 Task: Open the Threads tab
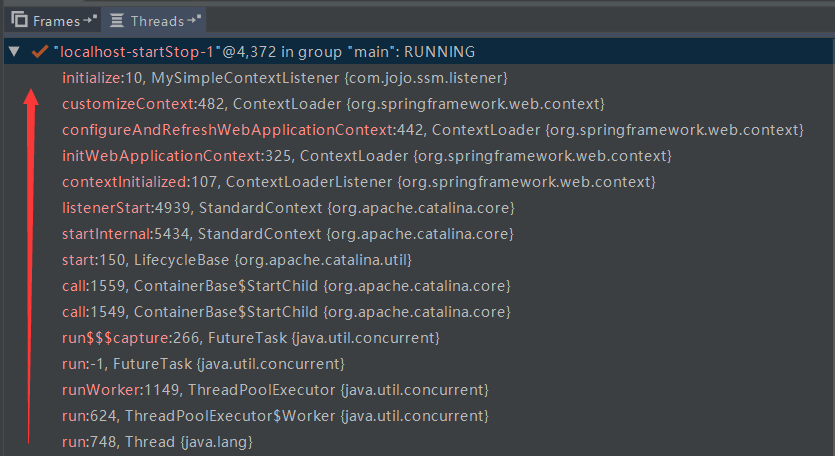[156, 20]
